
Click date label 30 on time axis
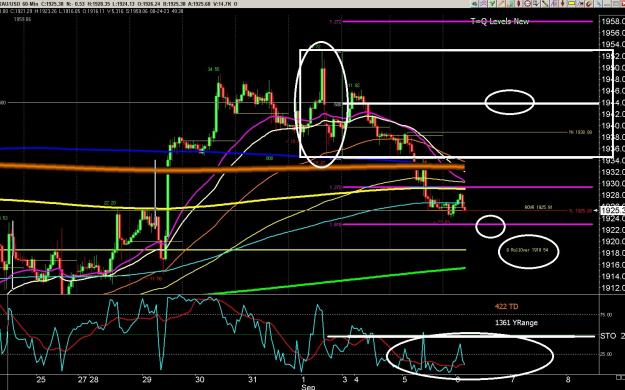point(200,379)
